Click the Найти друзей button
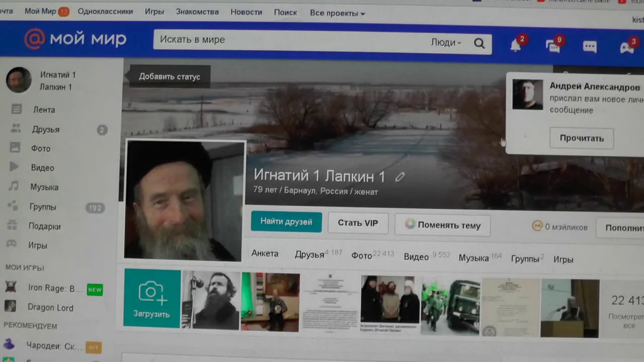 click(286, 222)
